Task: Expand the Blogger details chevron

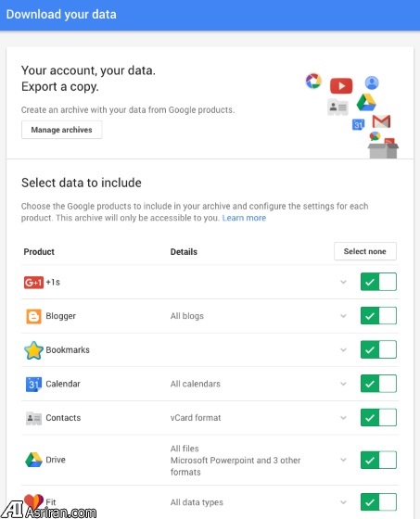Action: pos(343,316)
